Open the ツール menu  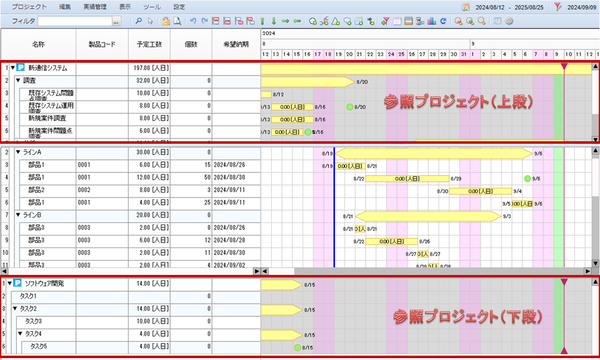click(x=152, y=7)
